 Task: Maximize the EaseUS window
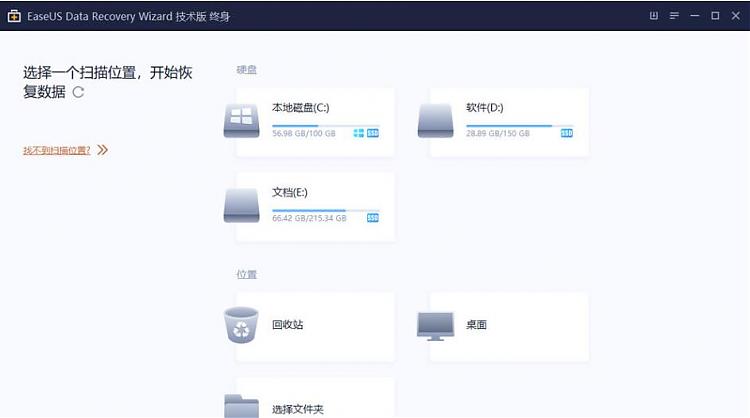click(x=715, y=16)
